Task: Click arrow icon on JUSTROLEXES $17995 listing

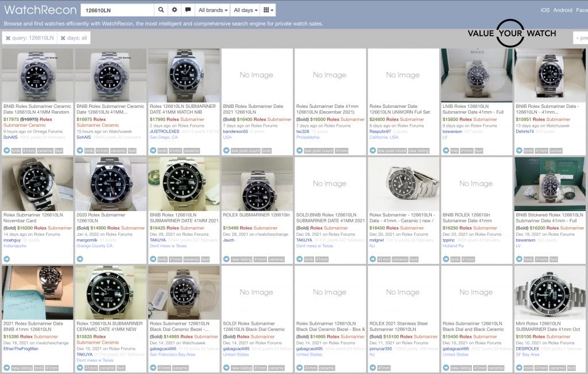Action: click(x=153, y=150)
